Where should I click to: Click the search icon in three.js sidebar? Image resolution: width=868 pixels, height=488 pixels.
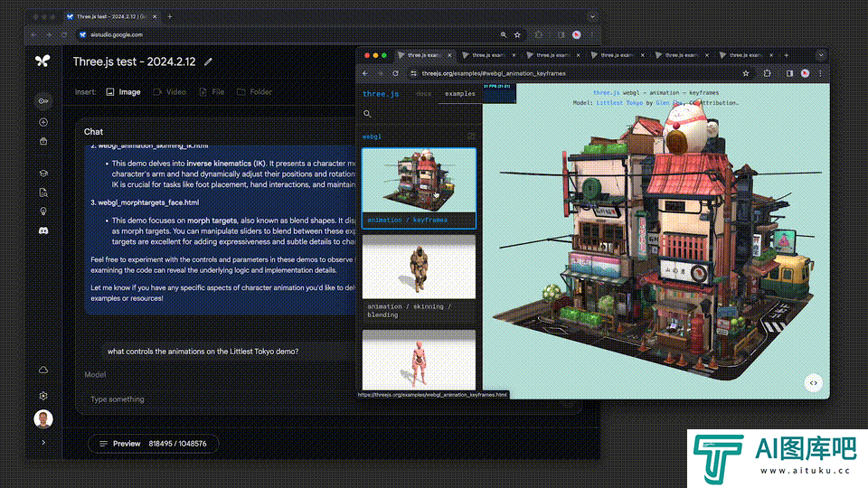click(x=367, y=114)
